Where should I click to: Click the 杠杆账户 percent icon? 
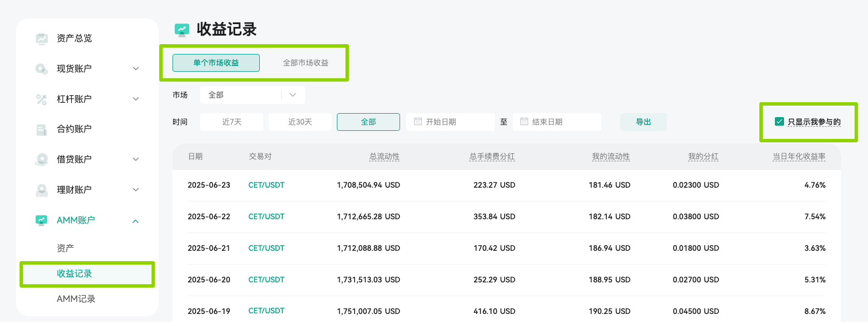point(41,99)
